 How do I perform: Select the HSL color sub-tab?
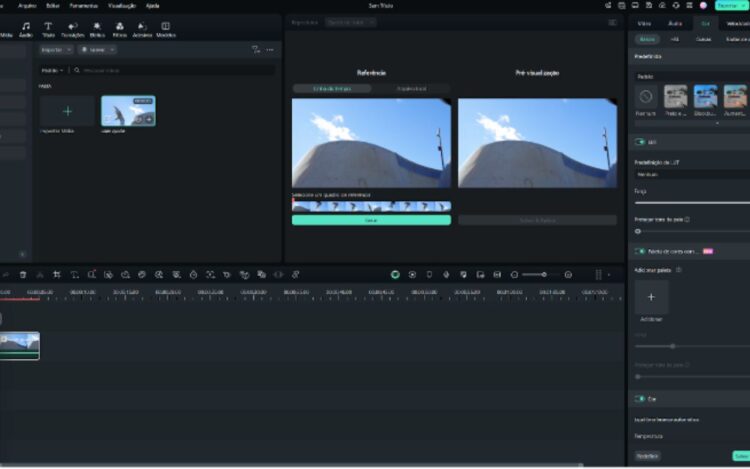[674, 39]
